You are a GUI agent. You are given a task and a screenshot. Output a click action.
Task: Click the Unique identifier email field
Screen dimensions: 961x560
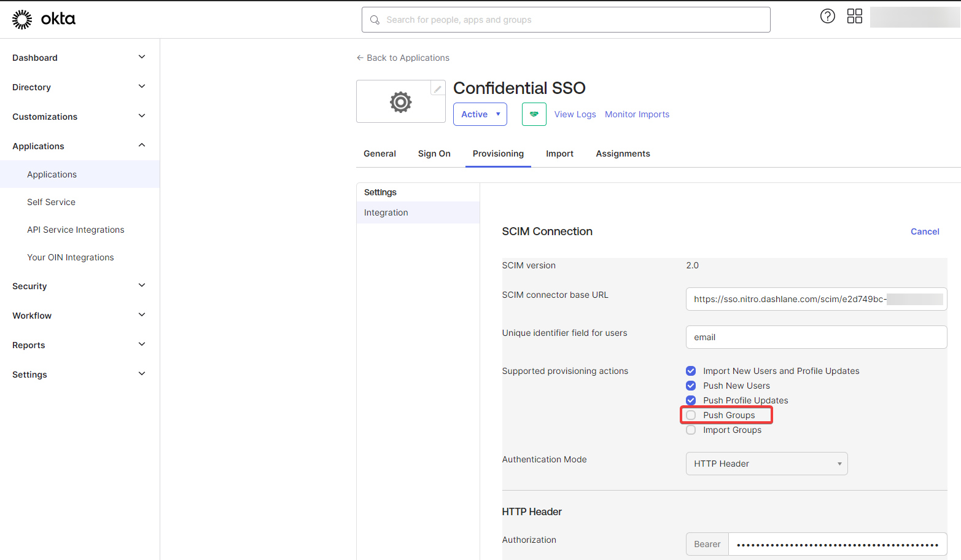point(815,336)
